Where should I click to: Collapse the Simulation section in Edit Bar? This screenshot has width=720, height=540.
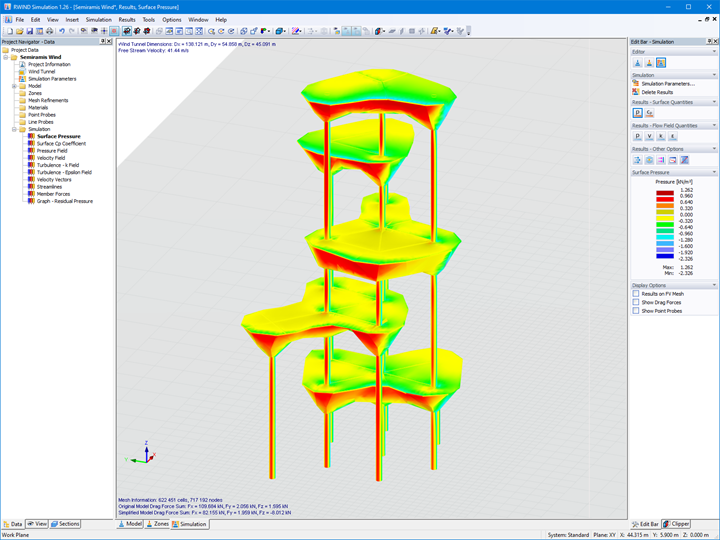[714, 75]
